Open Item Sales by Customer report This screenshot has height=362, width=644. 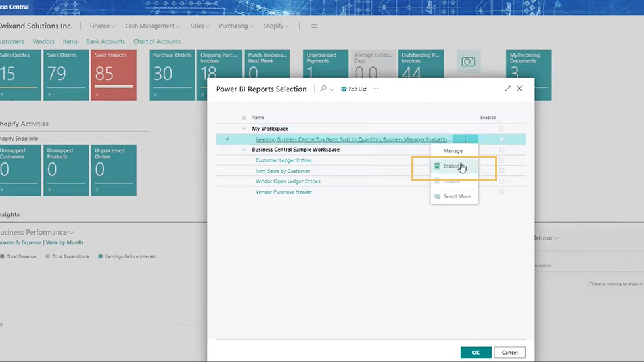click(x=283, y=171)
